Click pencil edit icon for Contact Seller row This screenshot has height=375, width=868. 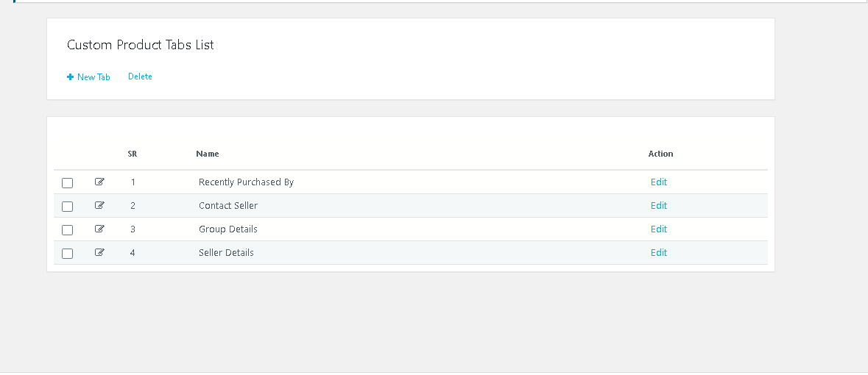(99, 205)
